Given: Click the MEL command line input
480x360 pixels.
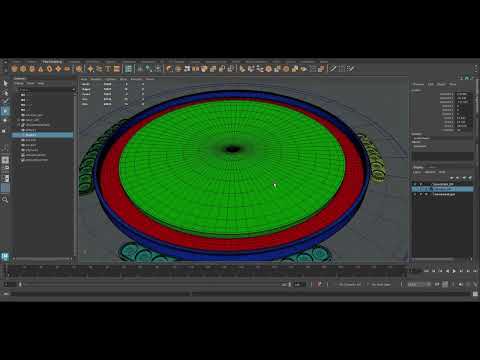Looking at the screenshot, I should pos(100,294).
